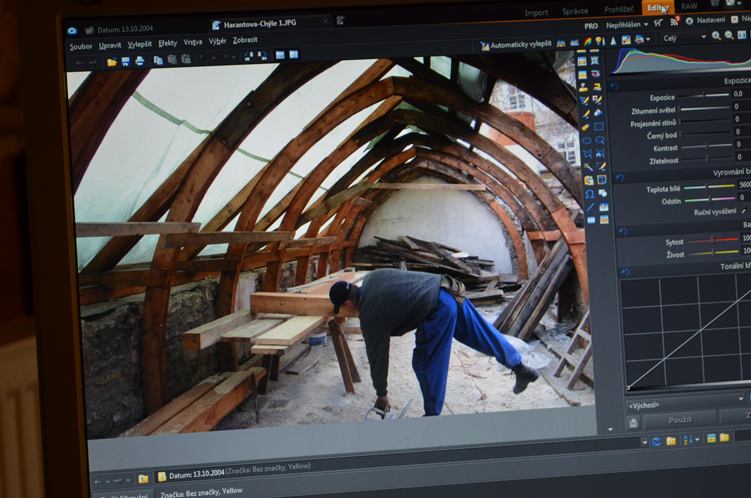Open the Celý zoom level dropdown

coord(704,36)
